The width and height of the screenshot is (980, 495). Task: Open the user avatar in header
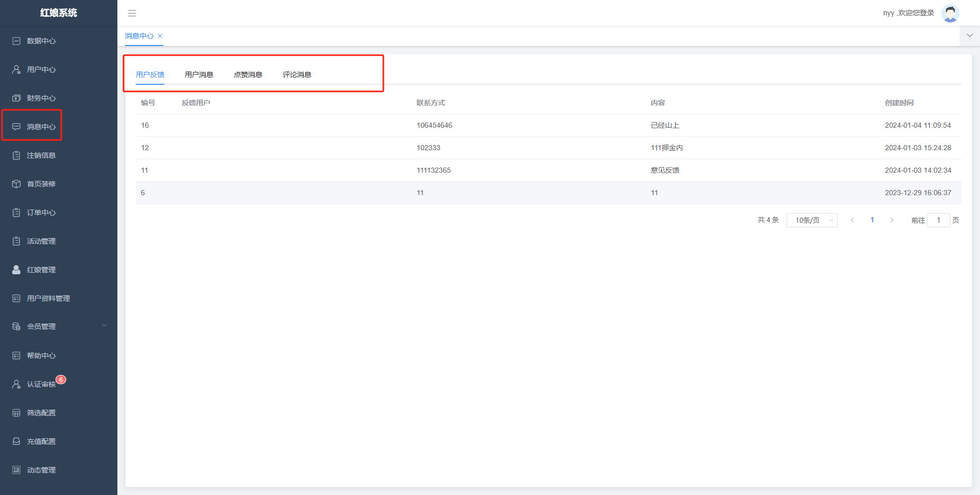tap(950, 13)
